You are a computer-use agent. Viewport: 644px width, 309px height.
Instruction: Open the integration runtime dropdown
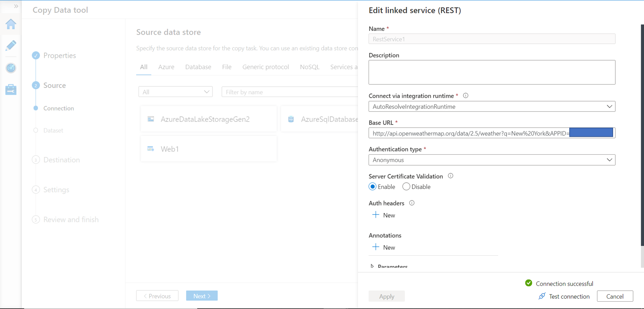coord(492,107)
